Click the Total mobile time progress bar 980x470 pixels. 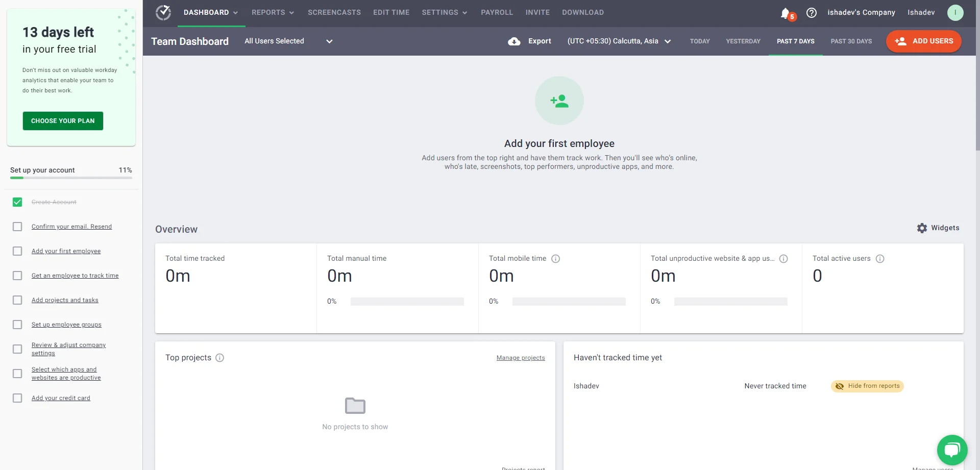[x=569, y=302]
